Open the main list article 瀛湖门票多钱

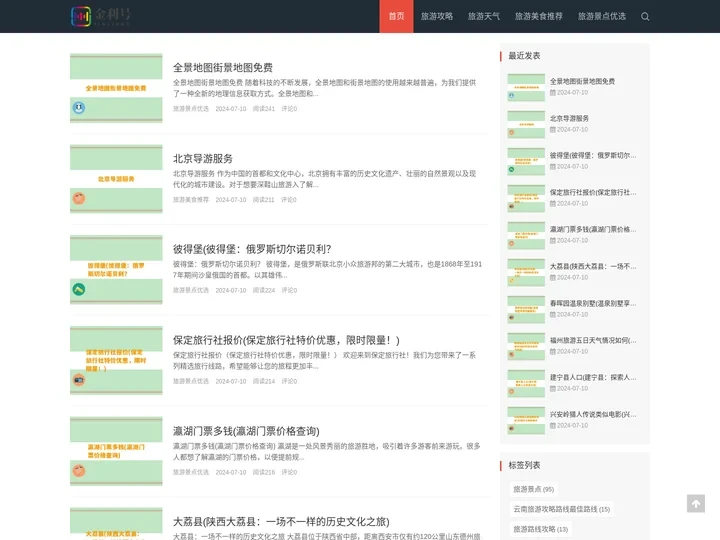(x=246, y=431)
